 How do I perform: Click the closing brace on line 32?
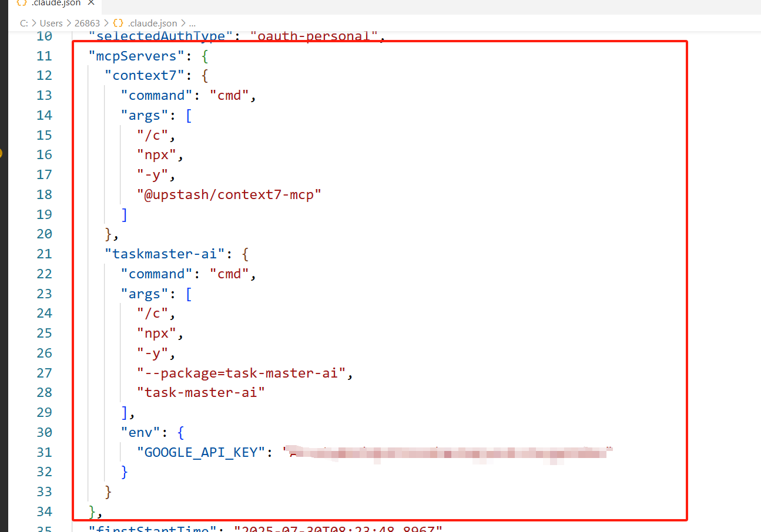click(x=125, y=472)
